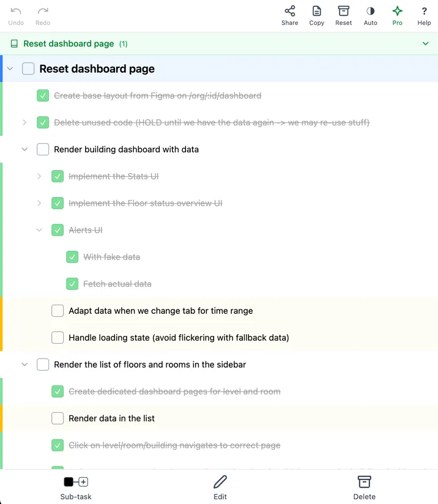Screen dimensions: 438x504
Task: Add a Sub-task from bottom bar
Action: [76, 487]
